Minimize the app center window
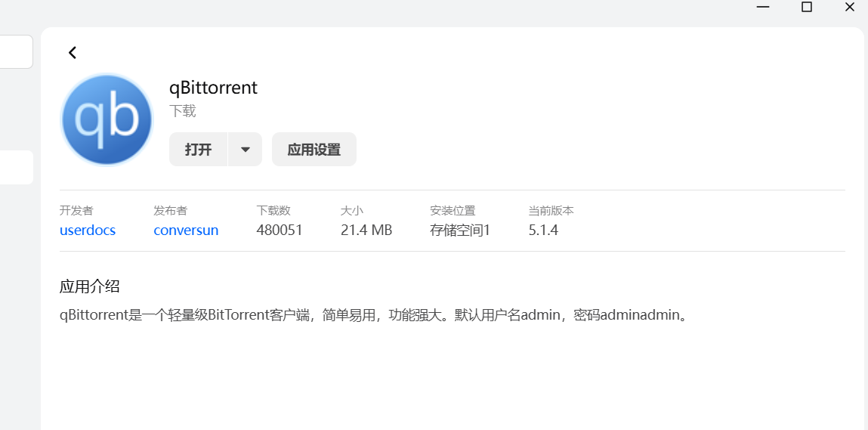This screenshot has height=430, width=868. [764, 7]
